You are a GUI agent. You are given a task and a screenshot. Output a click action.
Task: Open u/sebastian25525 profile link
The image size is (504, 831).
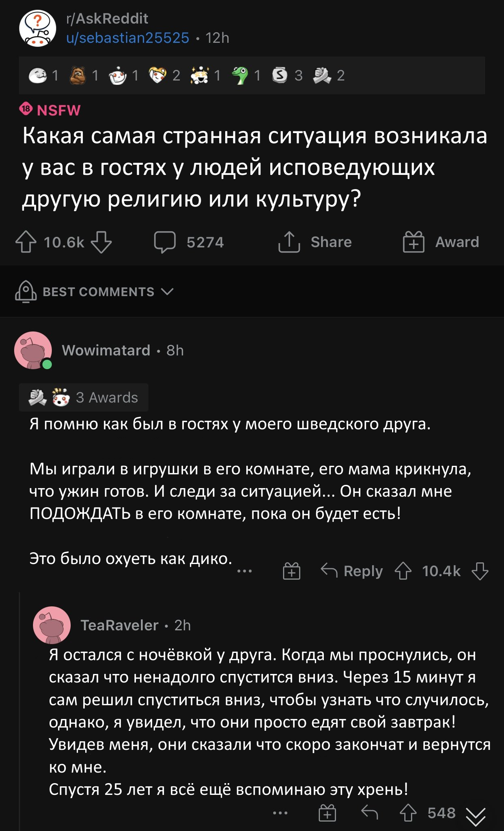127,38
